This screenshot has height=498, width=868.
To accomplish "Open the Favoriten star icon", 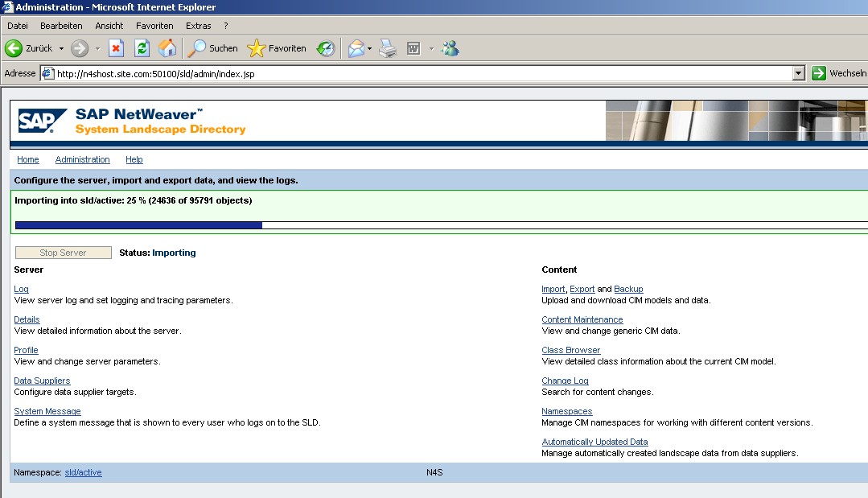I will click(x=256, y=48).
